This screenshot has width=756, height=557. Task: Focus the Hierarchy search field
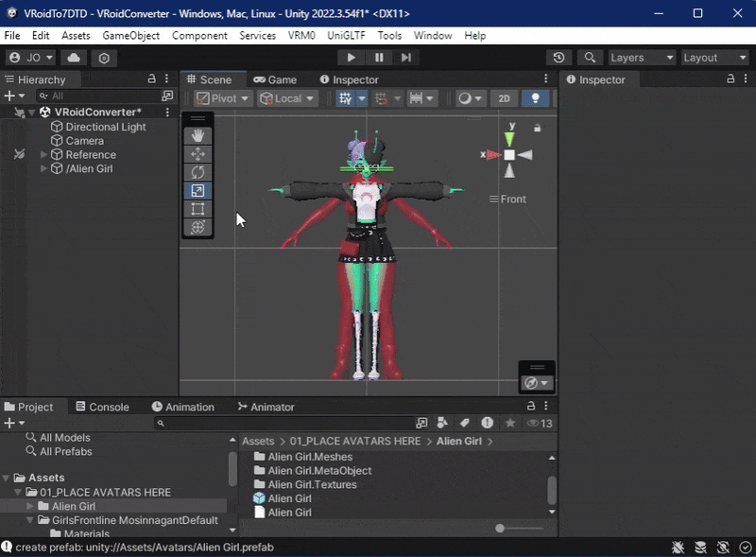point(99,96)
